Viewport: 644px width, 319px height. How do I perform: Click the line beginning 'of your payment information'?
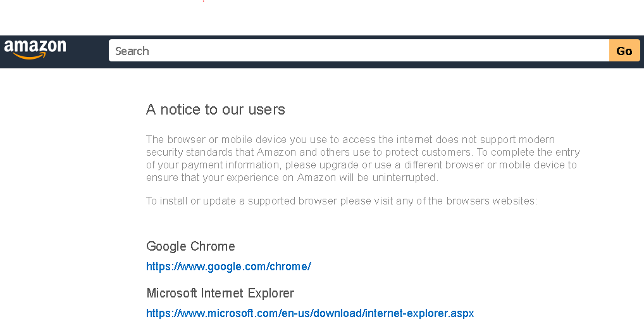click(361, 165)
